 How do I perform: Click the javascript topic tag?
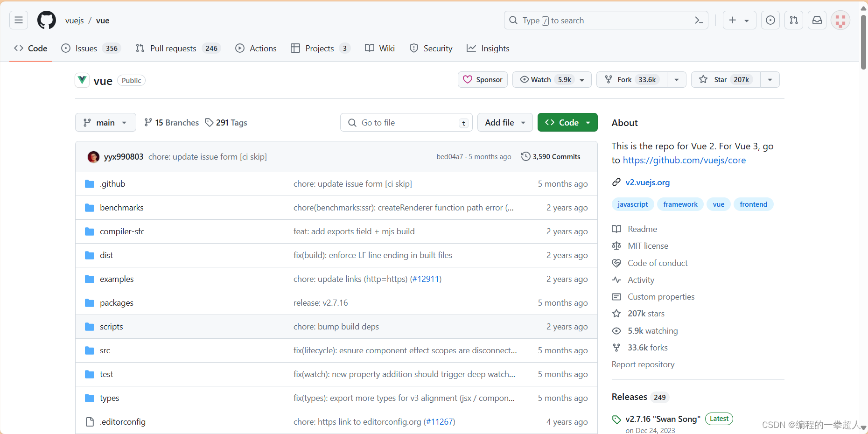pyautogui.click(x=632, y=204)
